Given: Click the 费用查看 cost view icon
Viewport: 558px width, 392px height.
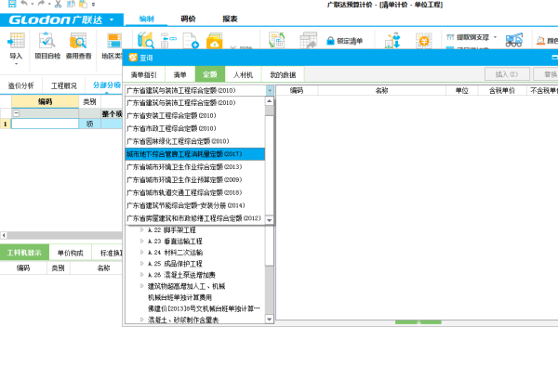Looking at the screenshot, I should pos(79,44).
